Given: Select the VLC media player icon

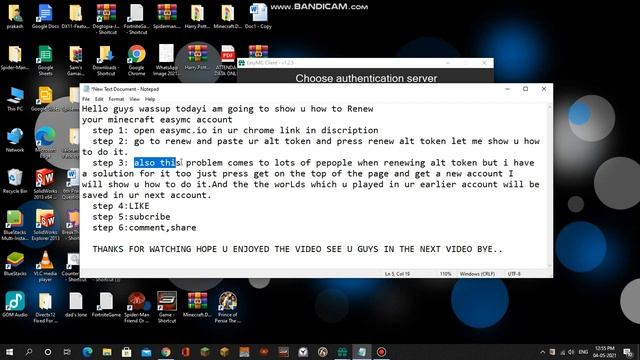Looking at the screenshot, I should click(45, 267).
